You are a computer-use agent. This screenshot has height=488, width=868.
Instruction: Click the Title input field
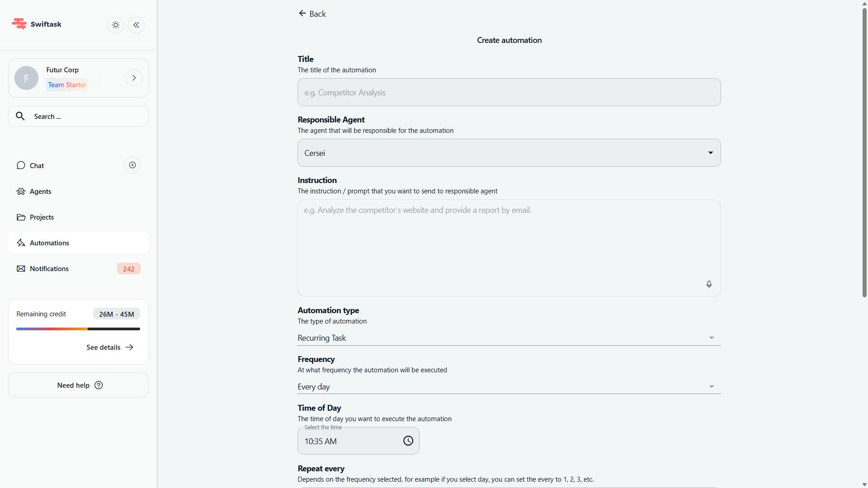[x=509, y=93]
